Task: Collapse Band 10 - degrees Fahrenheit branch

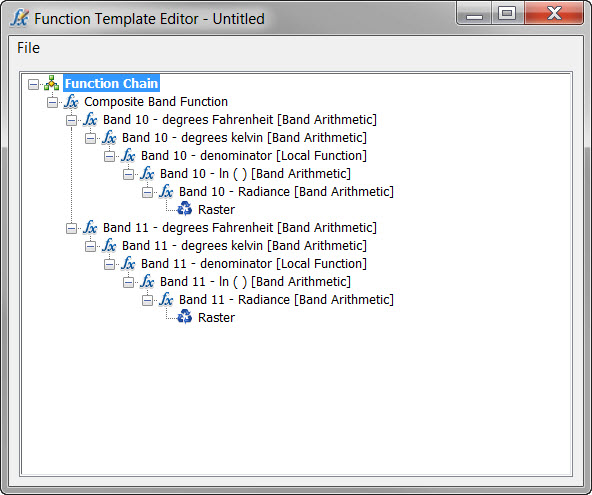Action: (x=71, y=120)
